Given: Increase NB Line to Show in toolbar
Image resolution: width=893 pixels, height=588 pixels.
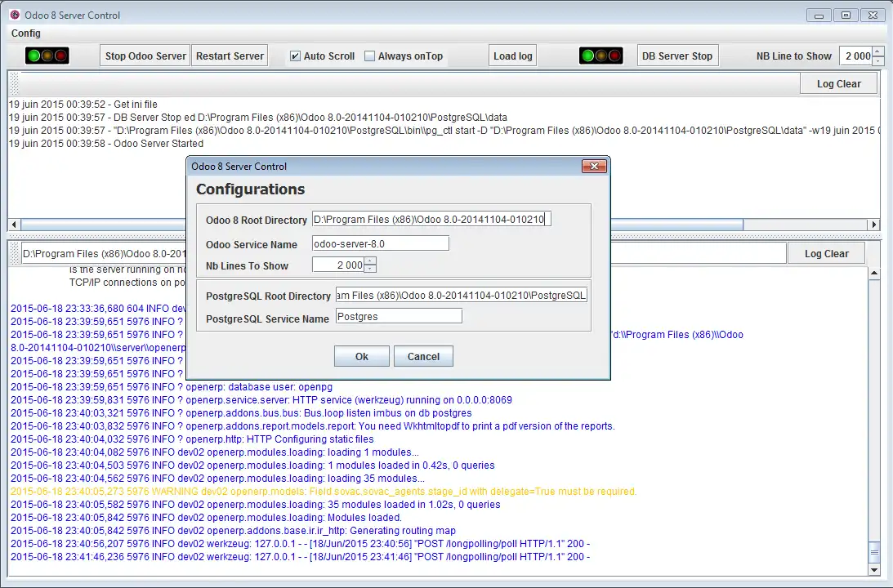Looking at the screenshot, I should [x=878, y=51].
